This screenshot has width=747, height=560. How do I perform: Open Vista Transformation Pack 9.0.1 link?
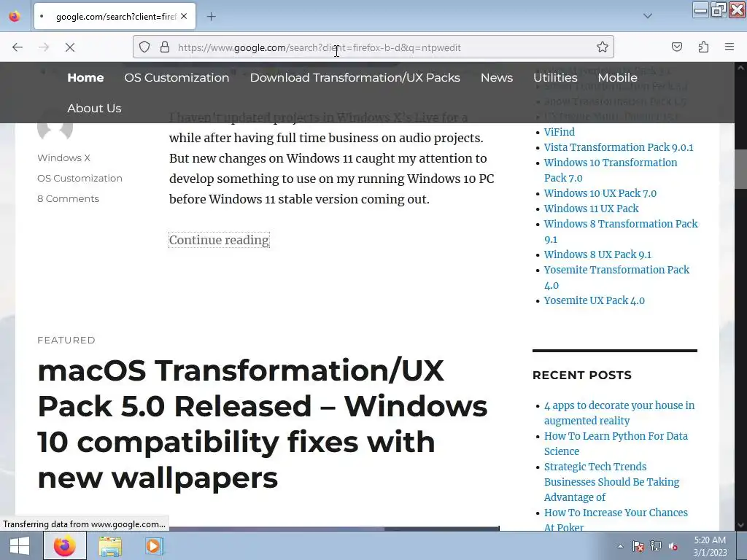[x=619, y=147]
